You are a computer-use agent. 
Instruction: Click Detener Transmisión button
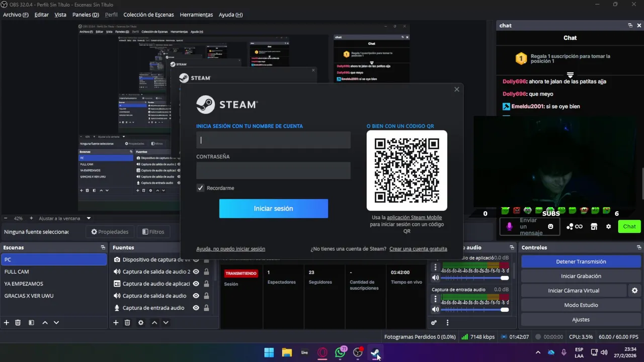581,261
